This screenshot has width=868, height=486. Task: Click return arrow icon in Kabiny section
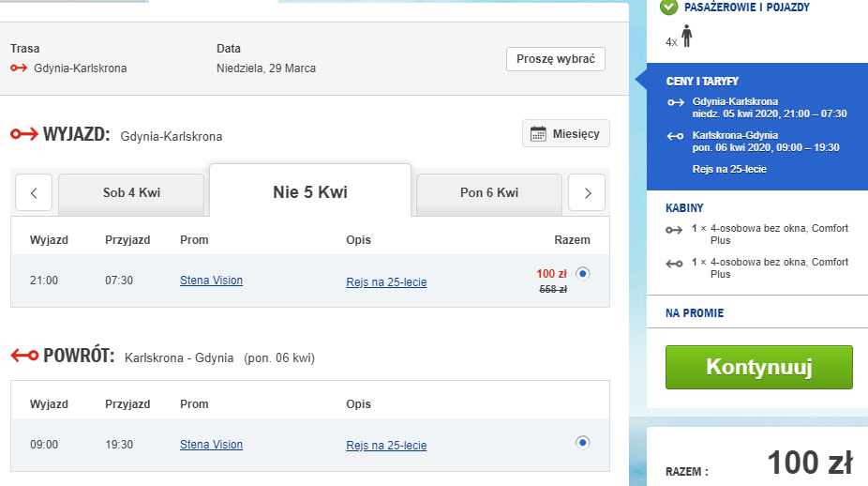click(673, 264)
